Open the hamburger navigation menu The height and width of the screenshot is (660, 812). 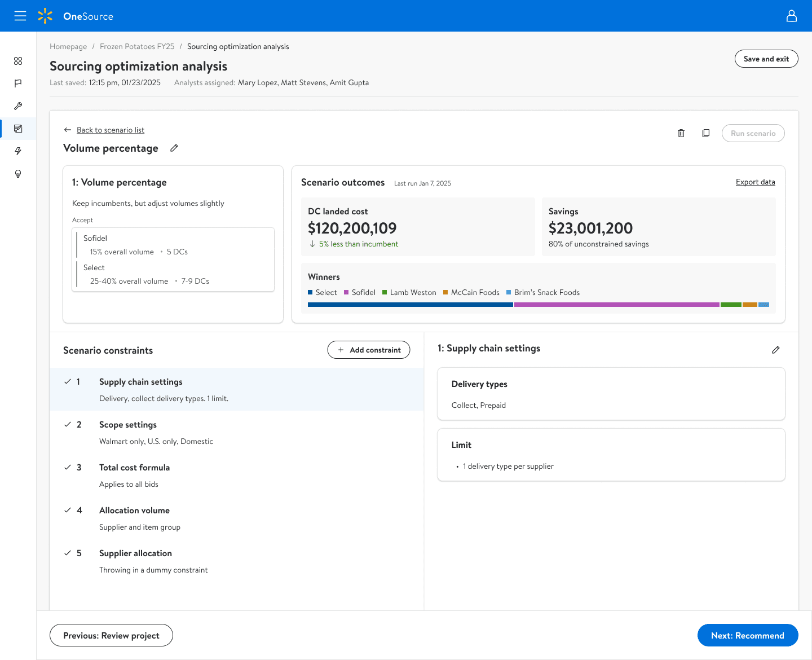pyautogui.click(x=20, y=16)
